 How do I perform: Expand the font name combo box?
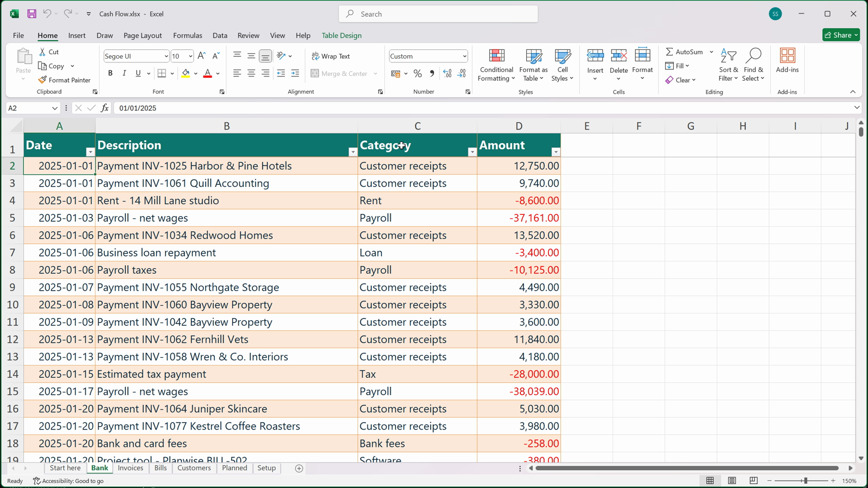click(166, 56)
